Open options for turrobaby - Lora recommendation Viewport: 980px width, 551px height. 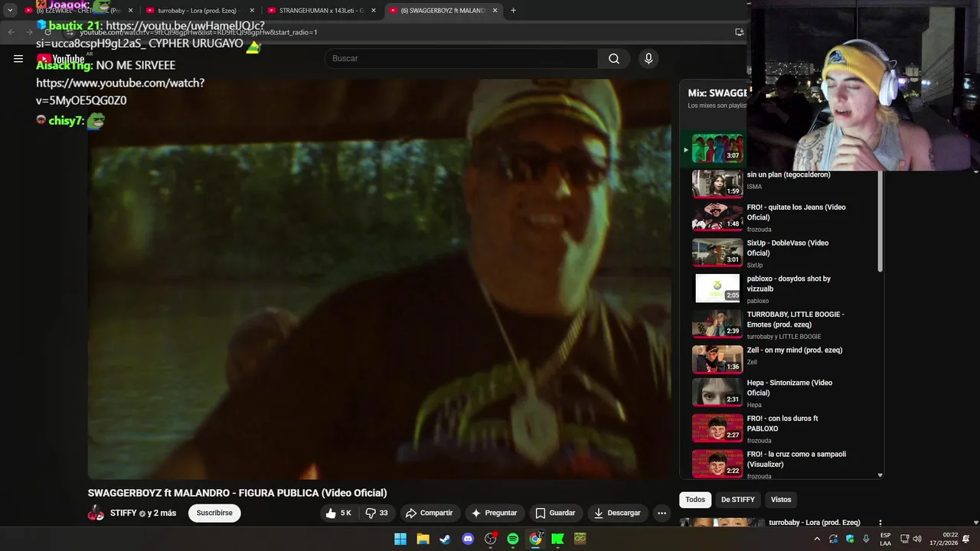click(880, 523)
